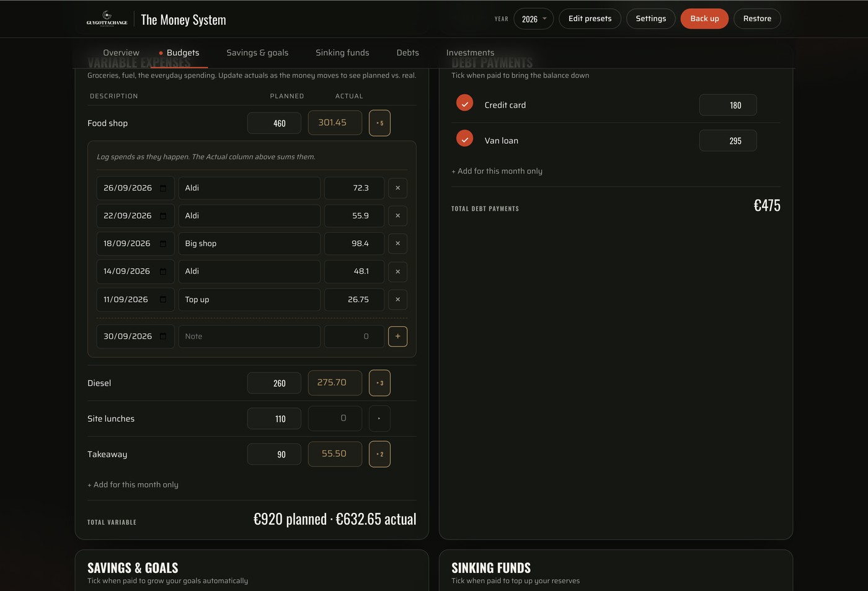Image resolution: width=868 pixels, height=591 pixels.
Task: Click the Takeaway actual amount 55.50
Action: (335, 454)
